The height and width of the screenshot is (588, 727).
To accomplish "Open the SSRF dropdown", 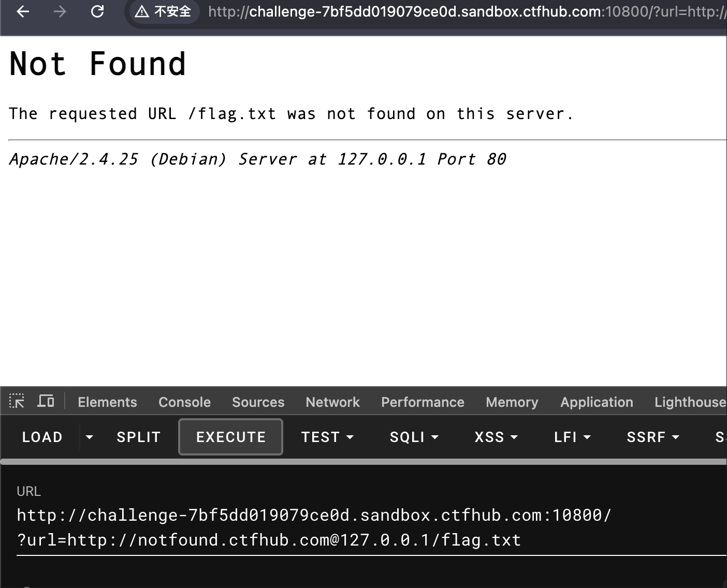I will [x=653, y=437].
